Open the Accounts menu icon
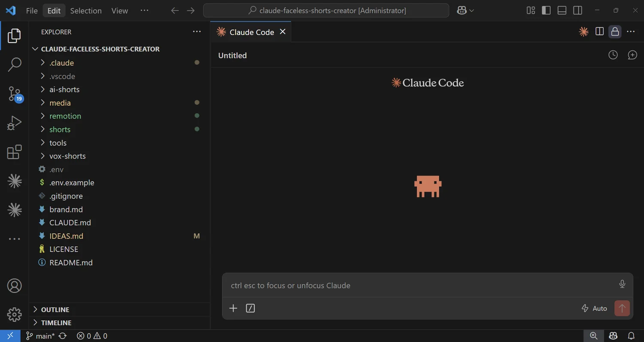The height and width of the screenshot is (342, 644). pos(14,286)
